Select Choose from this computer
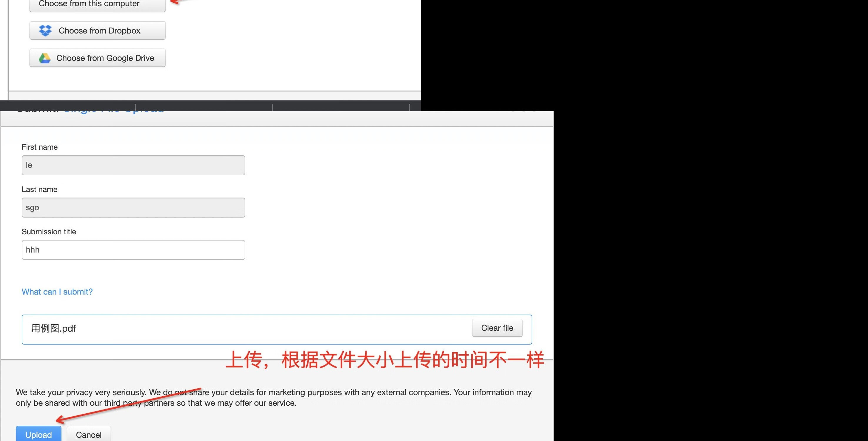 pos(89,4)
